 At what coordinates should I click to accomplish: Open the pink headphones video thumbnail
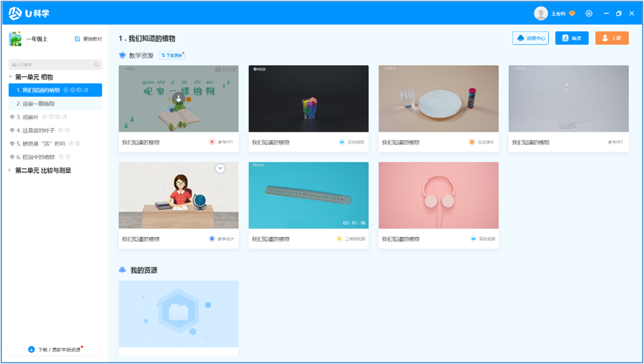point(438,195)
